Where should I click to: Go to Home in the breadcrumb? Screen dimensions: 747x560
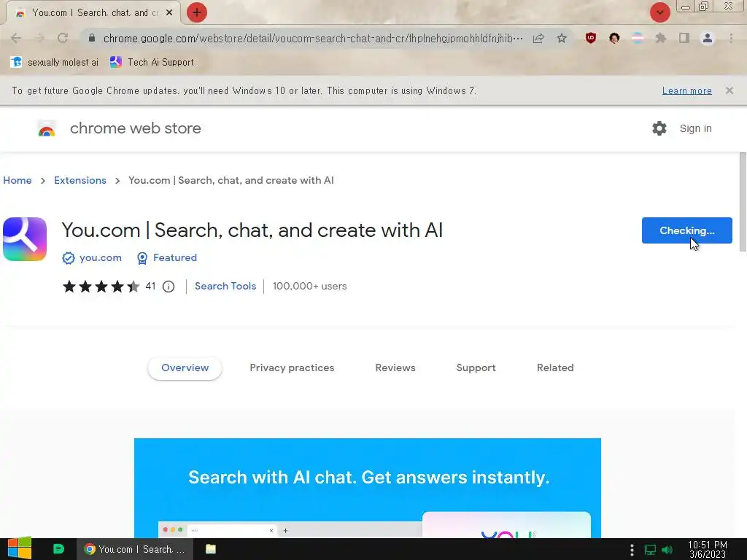point(18,181)
